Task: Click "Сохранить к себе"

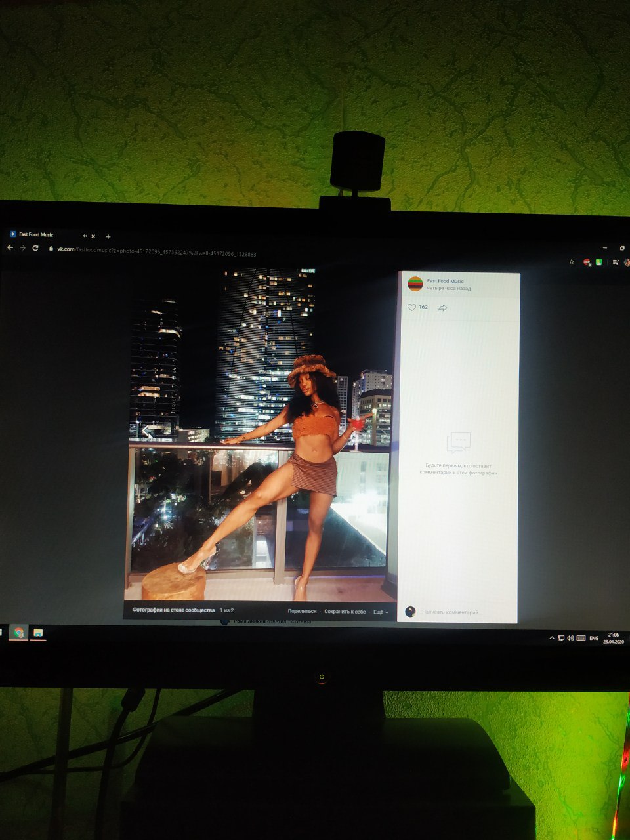Action: [x=345, y=611]
